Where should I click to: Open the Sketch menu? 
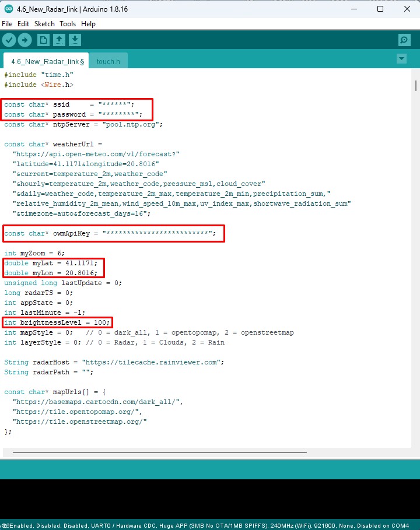click(44, 24)
